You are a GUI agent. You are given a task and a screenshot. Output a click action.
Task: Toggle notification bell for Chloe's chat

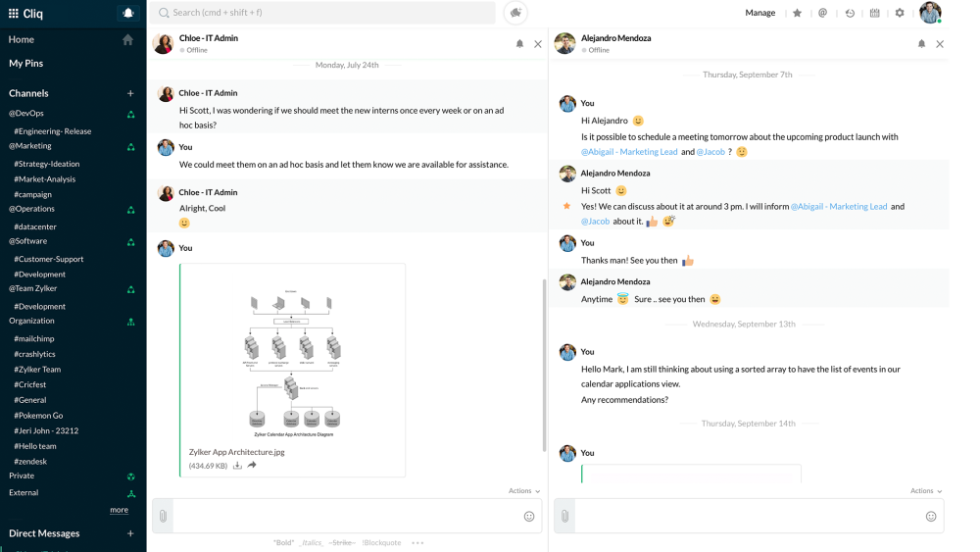[x=520, y=44]
